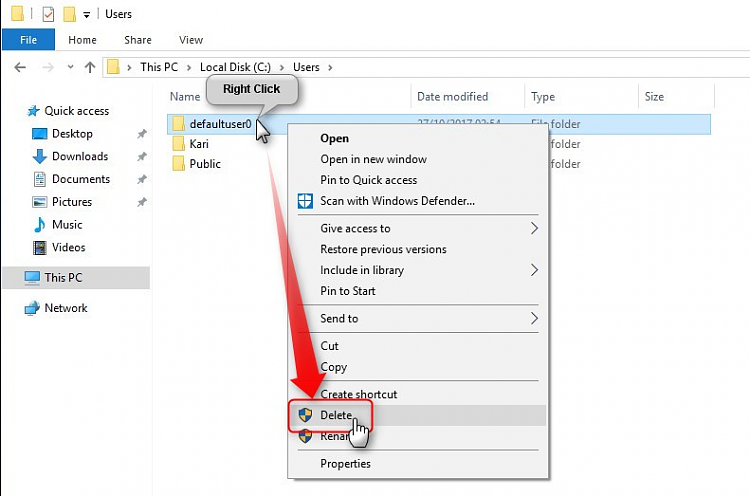Switch to the Home ribbon tab
The image size is (750, 496).
82,40
